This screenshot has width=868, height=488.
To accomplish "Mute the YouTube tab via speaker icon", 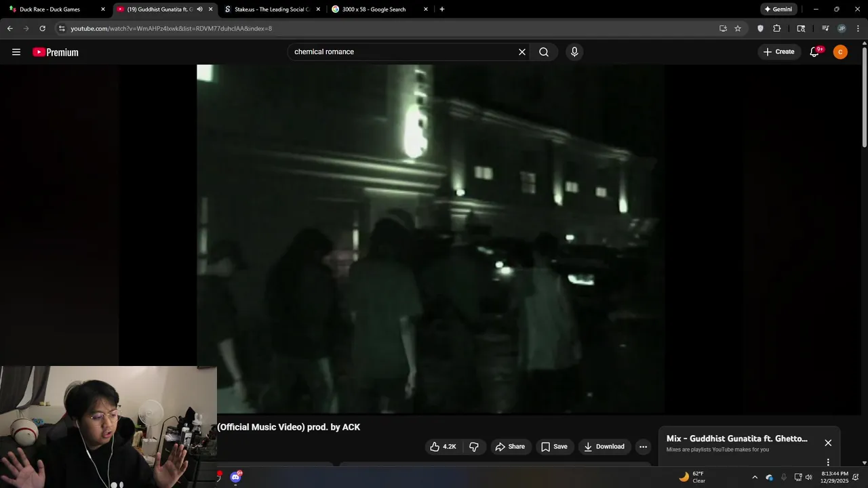I will 199,9.
